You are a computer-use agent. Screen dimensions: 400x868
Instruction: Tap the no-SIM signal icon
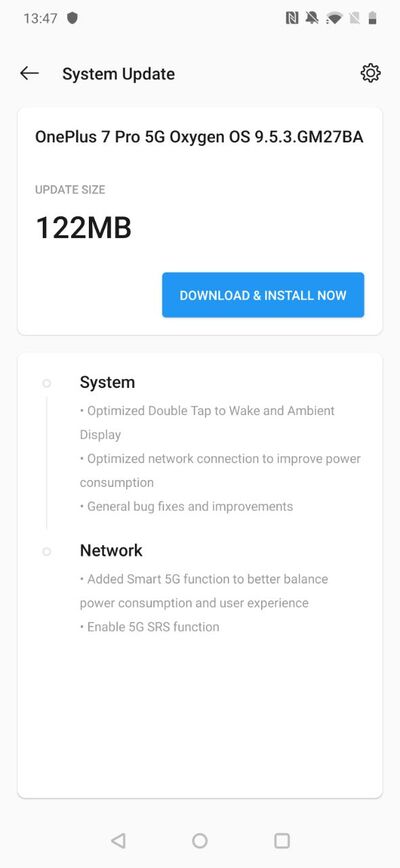pos(355,18)
